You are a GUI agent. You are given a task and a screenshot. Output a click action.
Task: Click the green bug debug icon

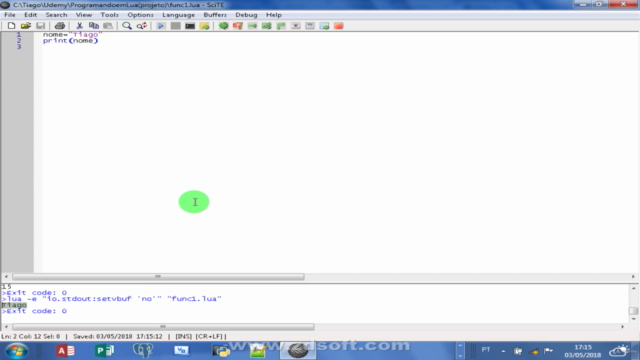click(x=223, y=26)
